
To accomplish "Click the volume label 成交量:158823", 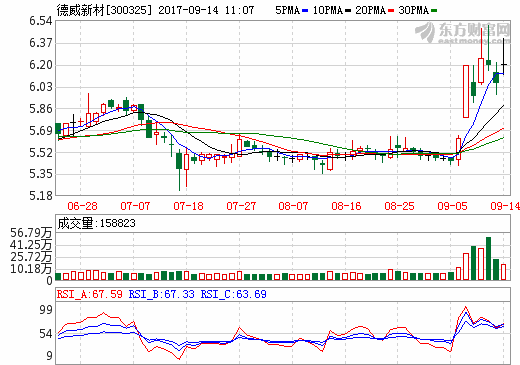I will [x=96, y=223].
